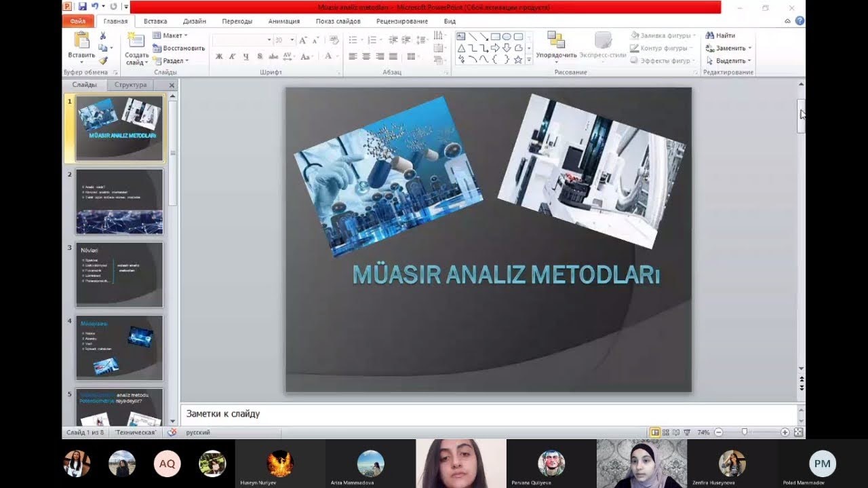Click the Save icon in quick access toolbar
This screenshot has height=488, width=868.
83,7
